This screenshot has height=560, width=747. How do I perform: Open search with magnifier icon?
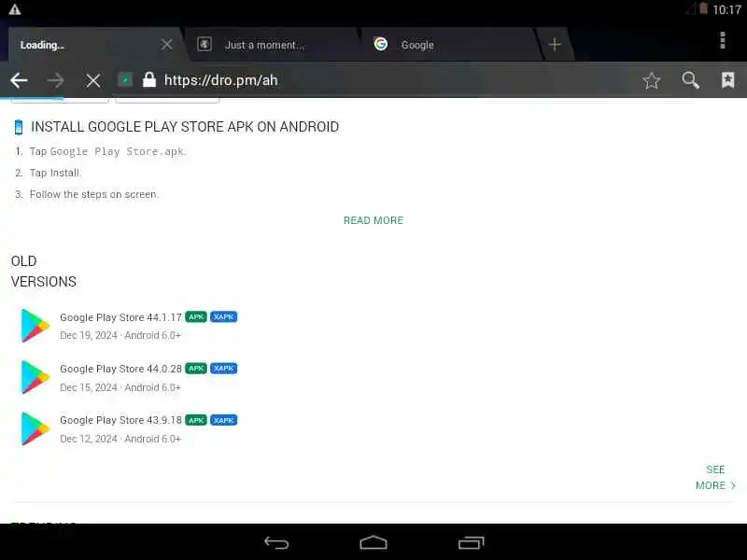pos(690,80)
